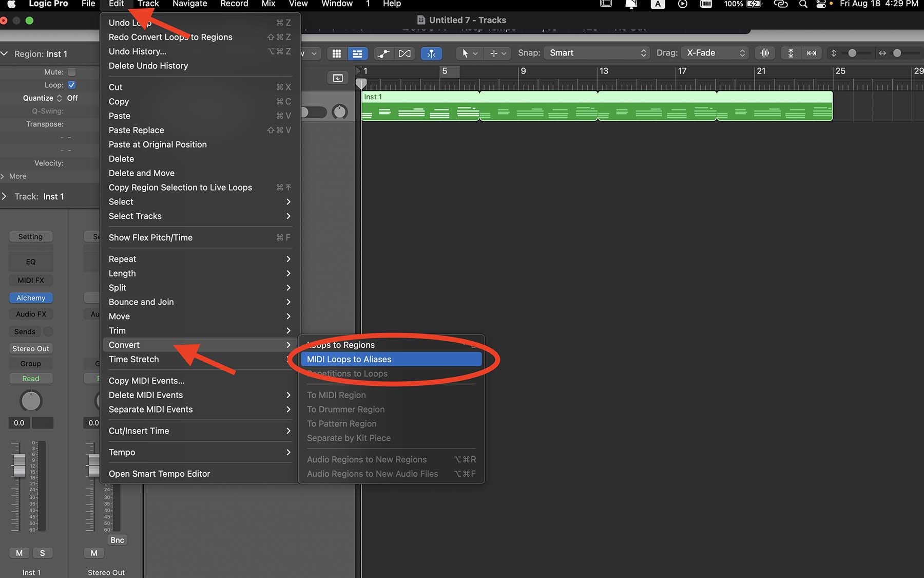Click the Sends slot on Inst 1 strip
This screenshot has height=578, width=924.
coord(25,331)
